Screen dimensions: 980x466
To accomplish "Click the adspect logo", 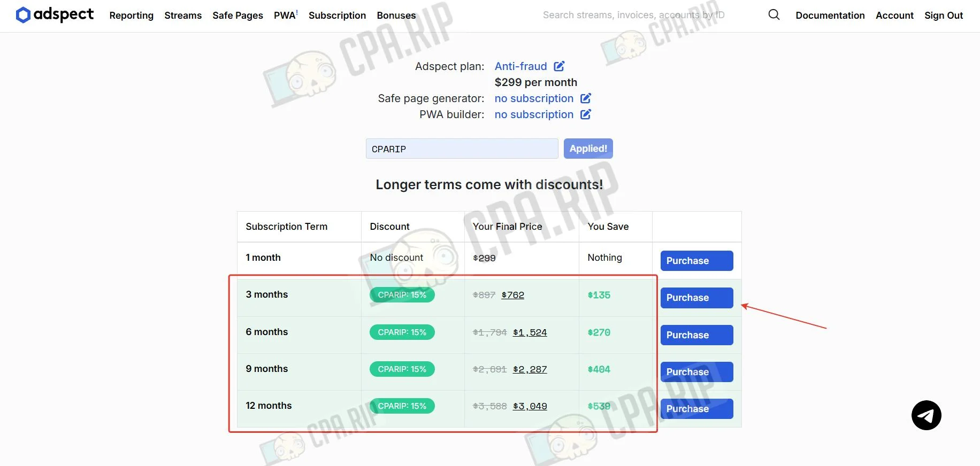I will point(55,15).
